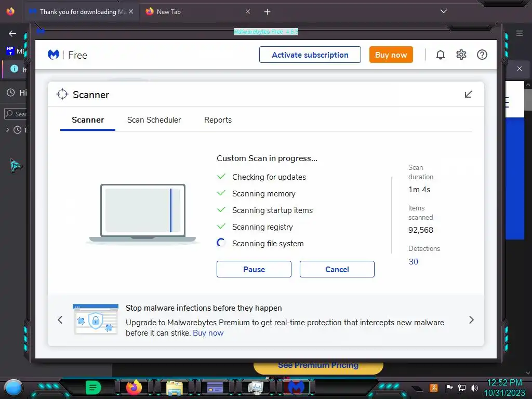Open green notes app in taskbar
Viewport: 532px width, 399px height.
(93, 388)
